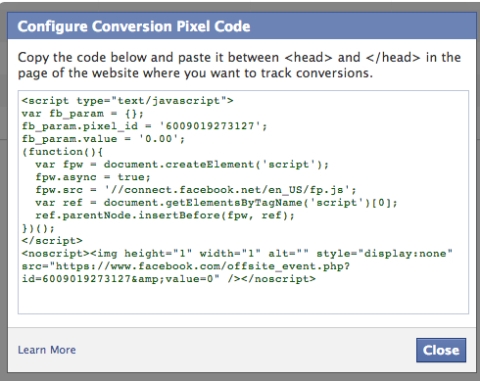The height and width of the screenshot is (381, 480).
Task: Place cursor on var fb_param line
Action: [x=83, y=113]
